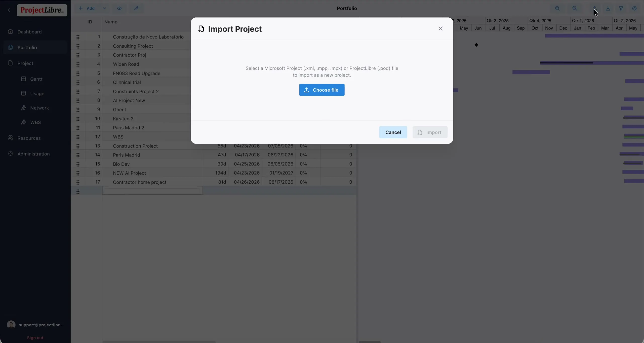Viewport: 644px width, 343px height.
Task: Collapse the sidebar with back chevron
Action: [9, 10]
